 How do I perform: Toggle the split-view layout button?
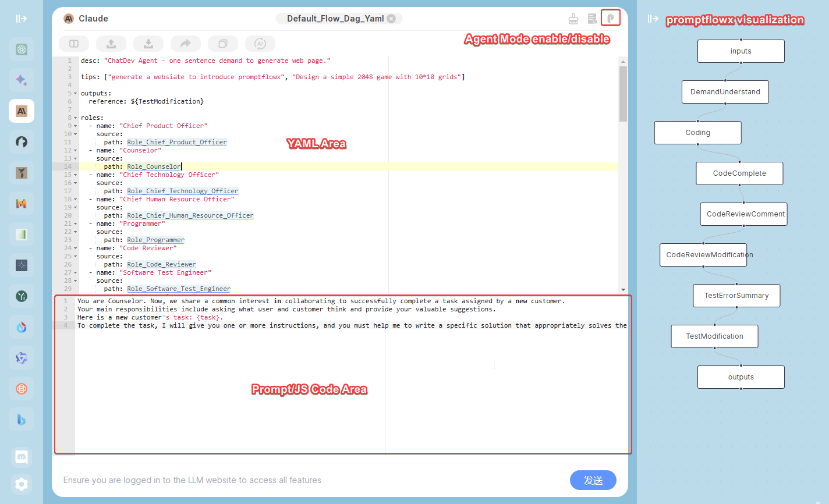point(74,44)
